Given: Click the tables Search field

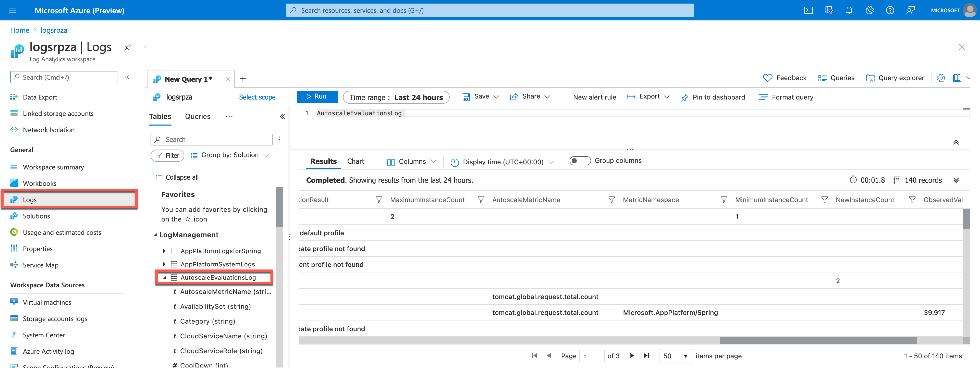Looking at the screenshot, I should point(212,140).
